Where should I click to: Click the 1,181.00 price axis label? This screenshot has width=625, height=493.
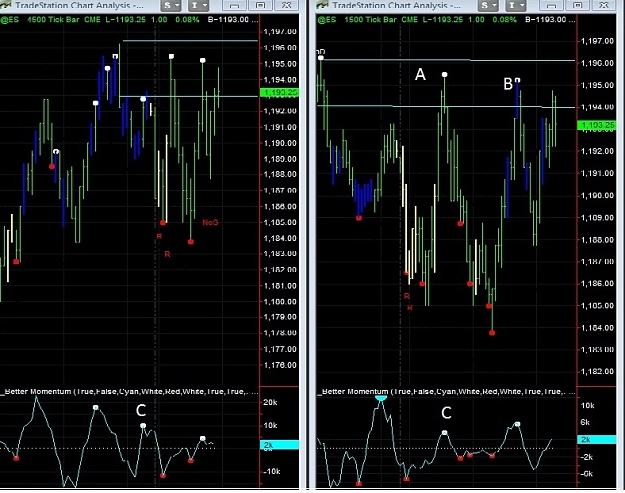[280, 286]
